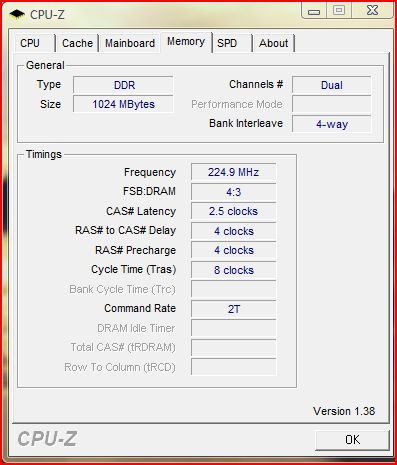Screen dimensions: 397x465
Task: Click the CAS# Latency label
Action: tap(141, 211)
